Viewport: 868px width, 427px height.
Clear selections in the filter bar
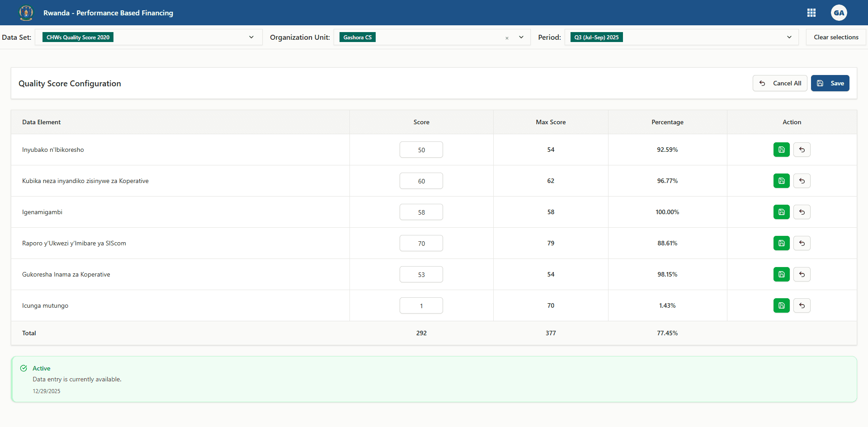[836, 37]
